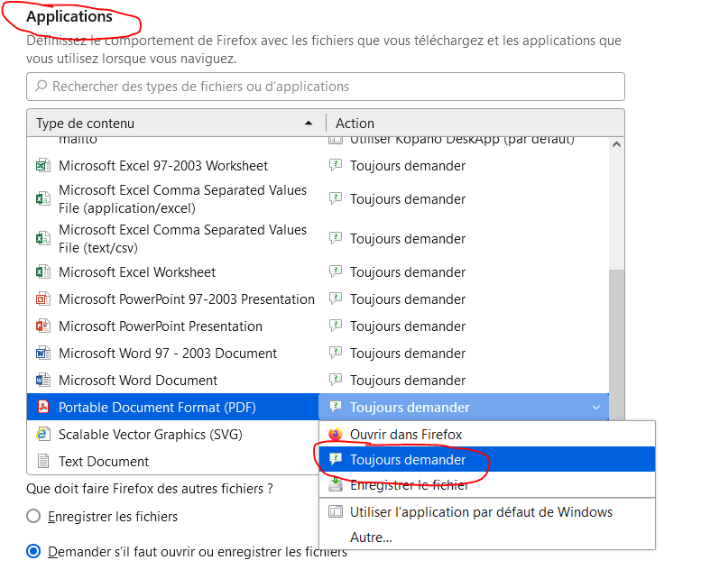Open action dropdown for Microsoft PowerPoint Presentation
701x588 pixels.
pyautogui.click(x=464, y=326)
